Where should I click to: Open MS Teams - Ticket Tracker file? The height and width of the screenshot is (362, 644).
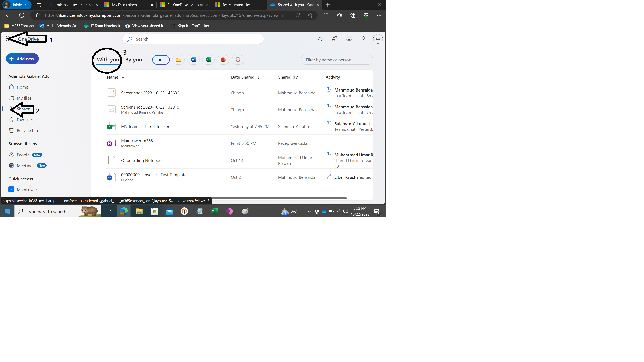(x=145, y=127)
